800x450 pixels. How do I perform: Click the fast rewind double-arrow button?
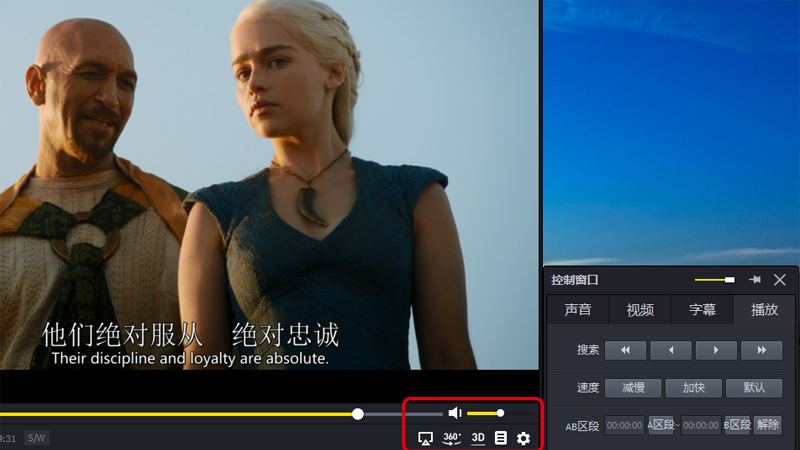tap(625, 350)
